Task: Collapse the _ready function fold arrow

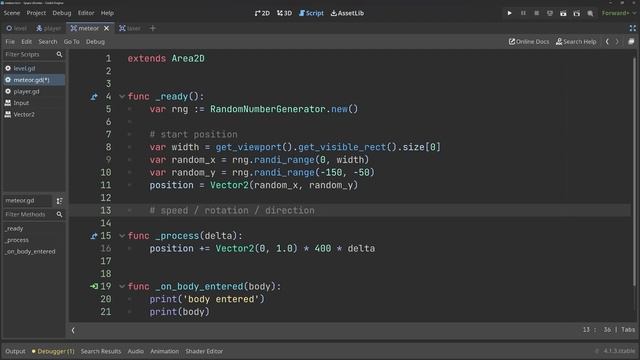Action: click(x=122, y=97)
